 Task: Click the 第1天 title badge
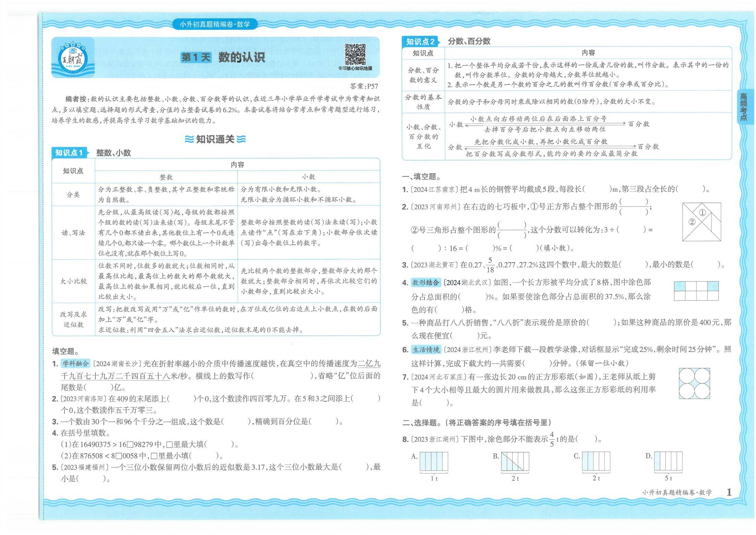[x=196, y=57]
